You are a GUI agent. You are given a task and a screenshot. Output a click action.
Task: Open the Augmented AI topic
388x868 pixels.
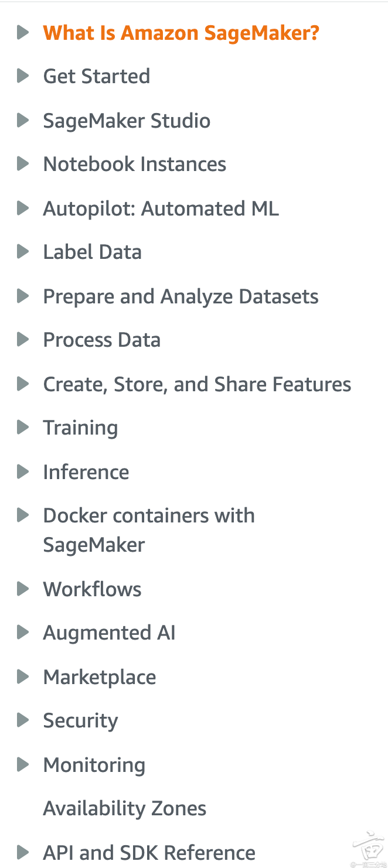pos(109,633)
